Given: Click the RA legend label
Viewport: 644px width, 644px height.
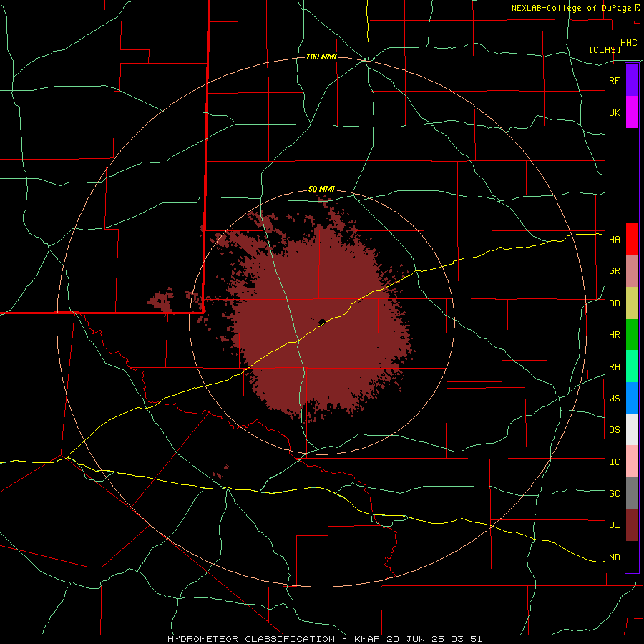Looking at the screenshot, I should (x=614, y=367).
